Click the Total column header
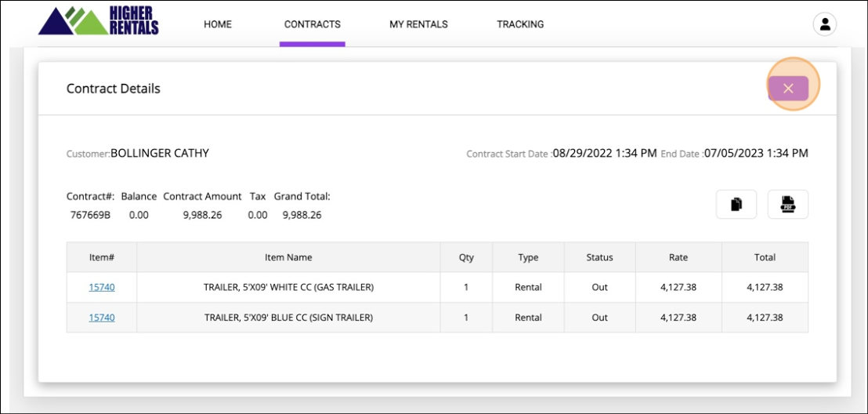This screenshot has height=414, width=868. [x=765, y=257]
